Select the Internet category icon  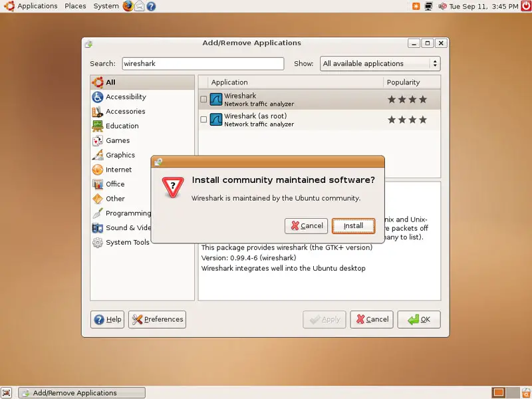[x=98, y=170]
